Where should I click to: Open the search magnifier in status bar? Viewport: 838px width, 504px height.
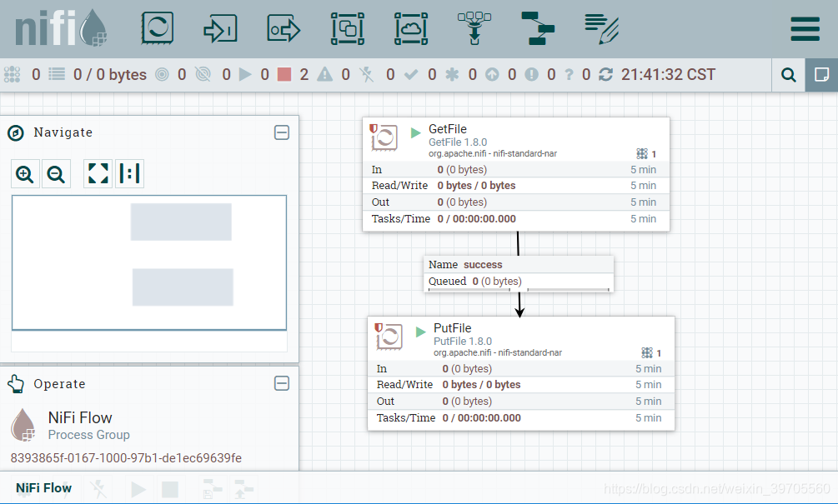coord(788,75)
